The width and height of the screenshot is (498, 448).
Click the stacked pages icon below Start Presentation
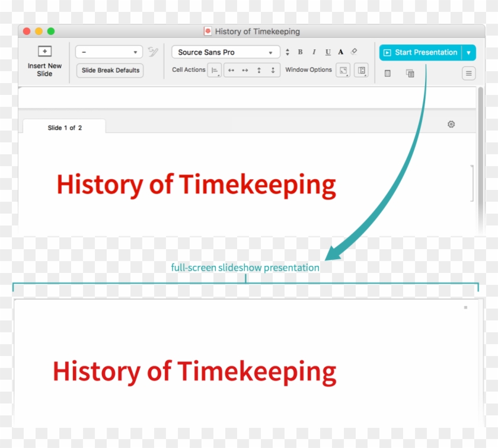[x=410, y=74]
